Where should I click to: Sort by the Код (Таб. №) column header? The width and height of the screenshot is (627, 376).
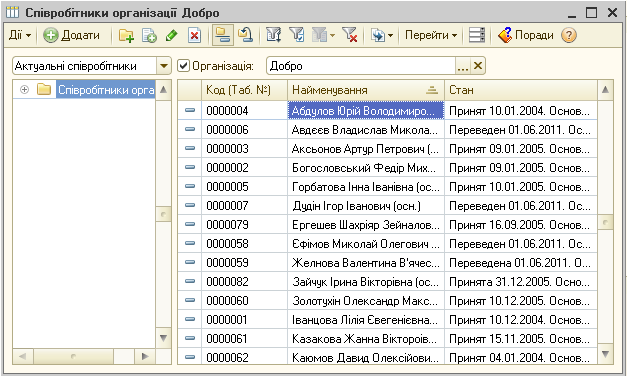pos(244,90)
